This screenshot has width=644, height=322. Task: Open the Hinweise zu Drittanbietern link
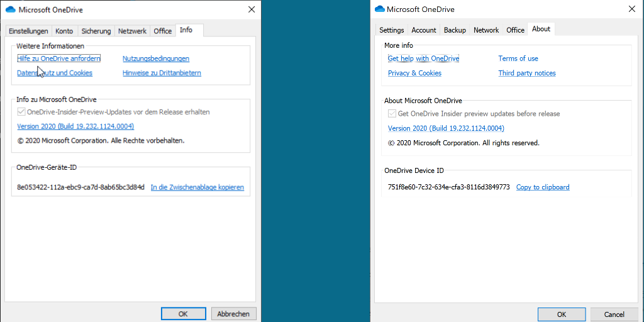tap(162, 73)
